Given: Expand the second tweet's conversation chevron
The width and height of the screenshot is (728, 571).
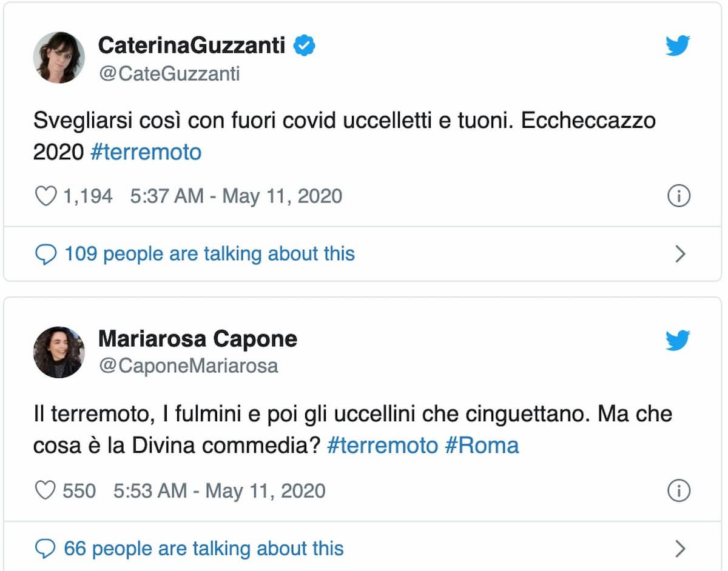Looking at the screenshot, I should (x=679, y=548).
